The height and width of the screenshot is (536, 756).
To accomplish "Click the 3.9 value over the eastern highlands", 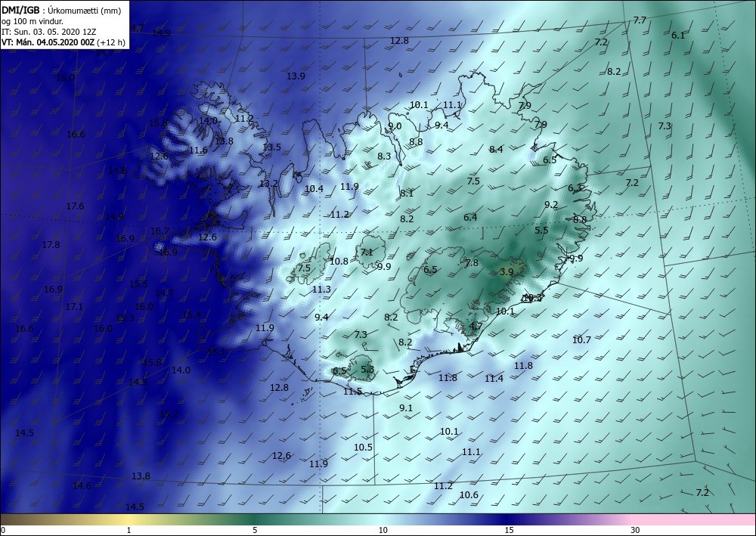I will pos(507,272).
